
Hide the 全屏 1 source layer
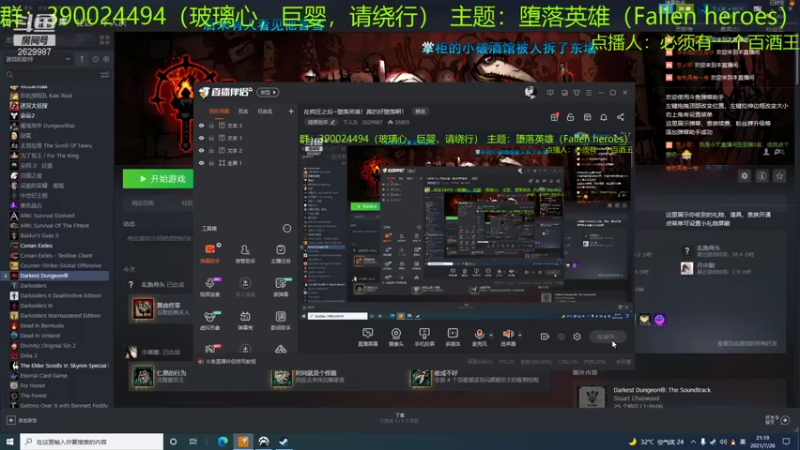[202, 163]
